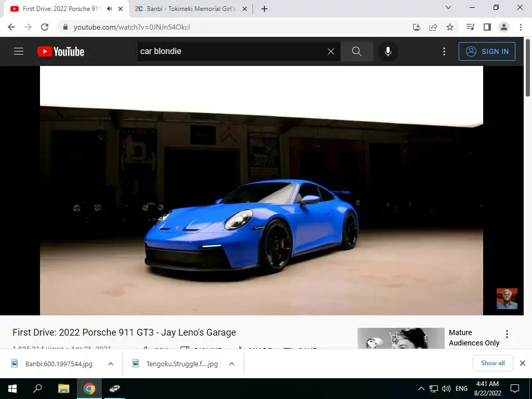Screen dimensions: 532x399
Task: Click the address bar URL
Action: click(131, 27)
